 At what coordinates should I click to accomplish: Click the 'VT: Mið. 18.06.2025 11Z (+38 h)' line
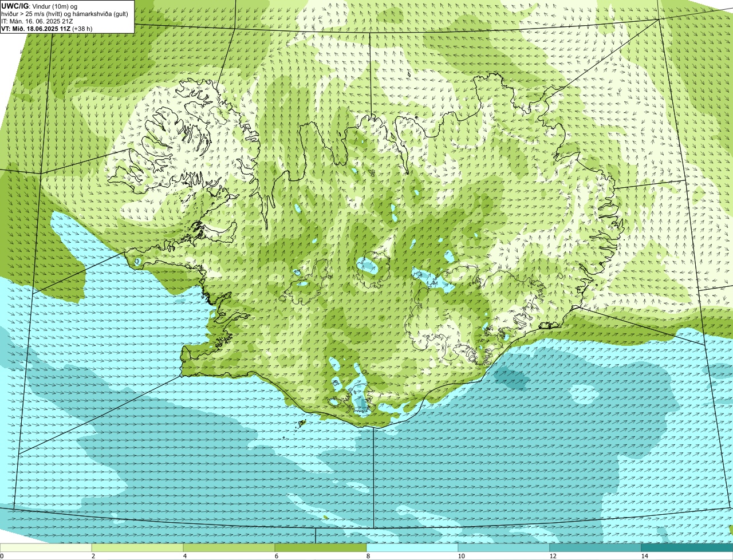click(x=47, y=29)
